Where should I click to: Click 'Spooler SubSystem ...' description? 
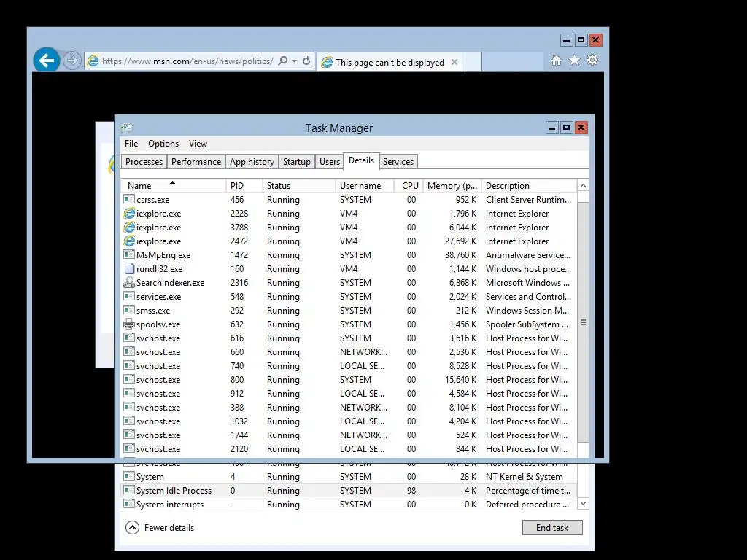click(527, 324)
